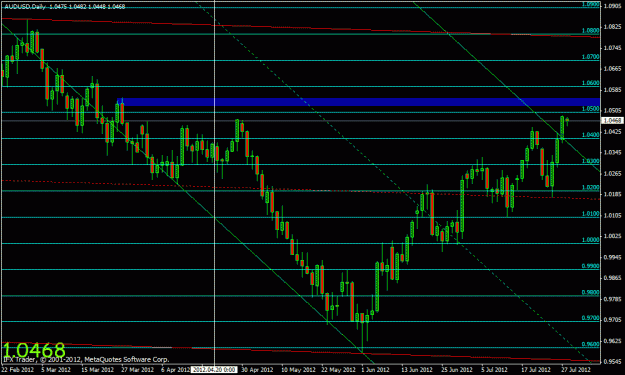The image size is (625, 375).
Task: Click the 5 Jul 2012 date label
Action: click(x=494, y=369)
